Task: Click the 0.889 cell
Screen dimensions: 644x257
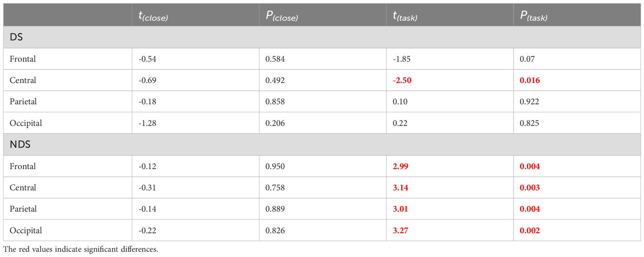Action: [x=275, y=209]
